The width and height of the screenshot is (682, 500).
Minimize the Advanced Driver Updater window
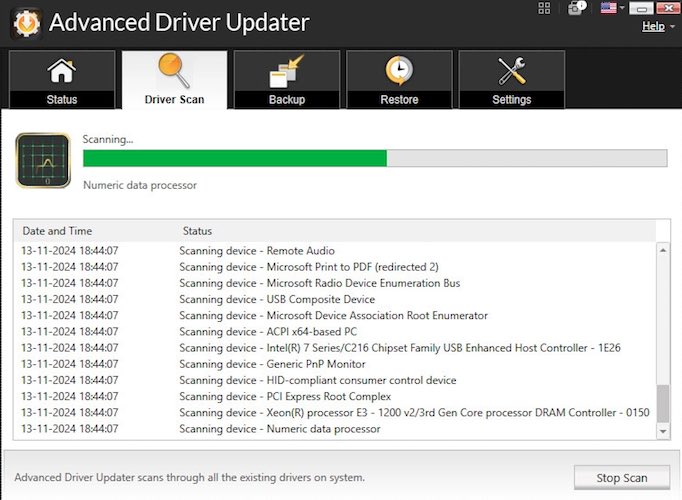tap(641, 8)
